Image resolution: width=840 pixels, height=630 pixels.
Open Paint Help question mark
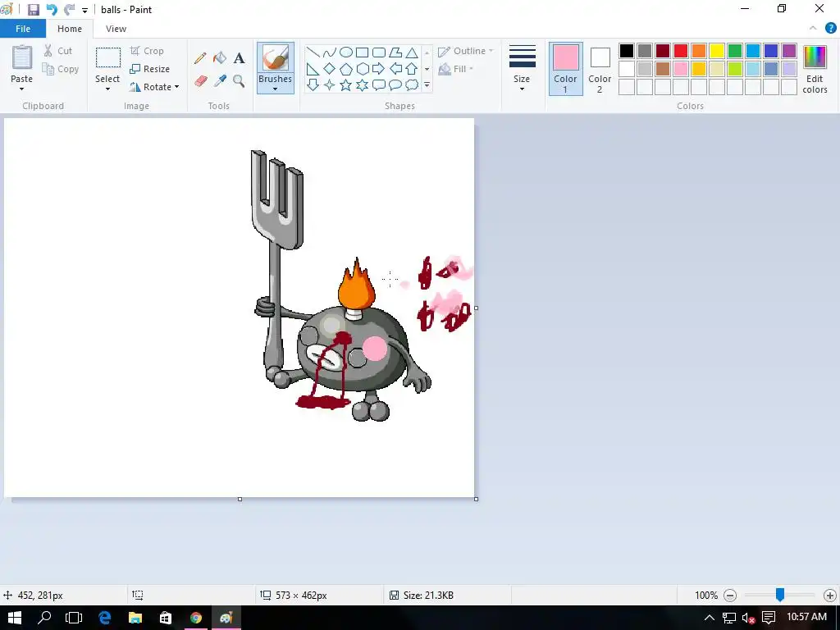click(830, 29)
